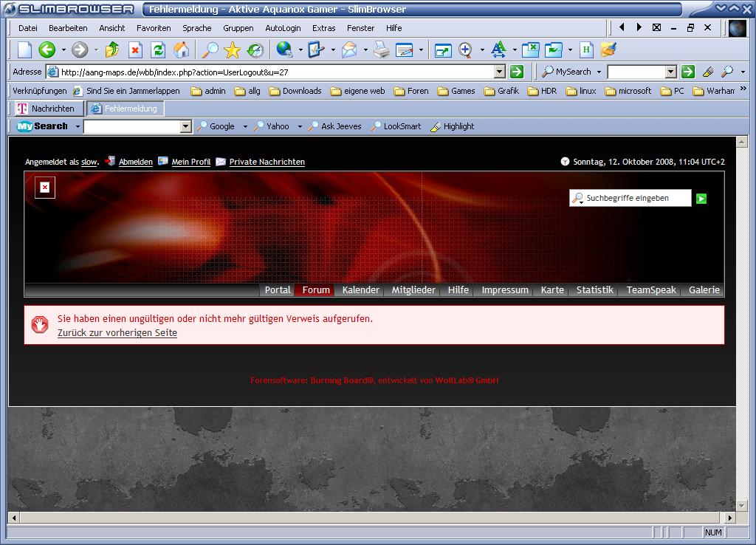Go to the Home page icon

point(181,50)
